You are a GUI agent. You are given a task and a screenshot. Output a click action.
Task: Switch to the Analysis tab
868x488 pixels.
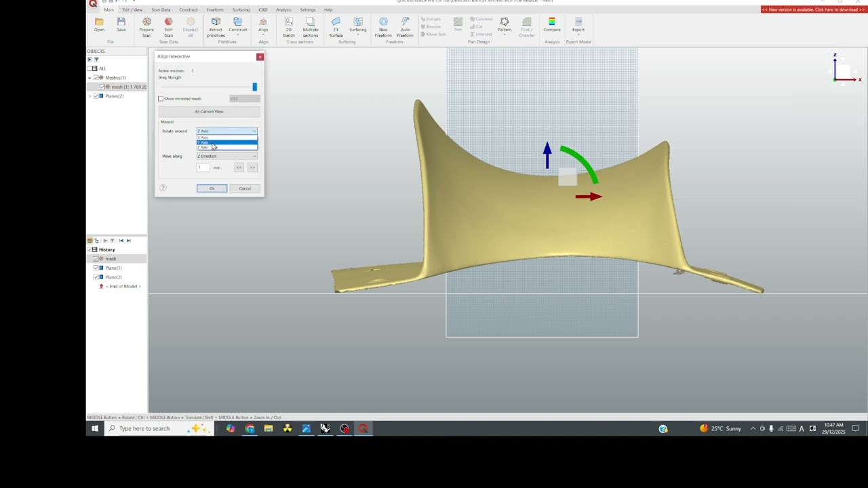(283, 10)
